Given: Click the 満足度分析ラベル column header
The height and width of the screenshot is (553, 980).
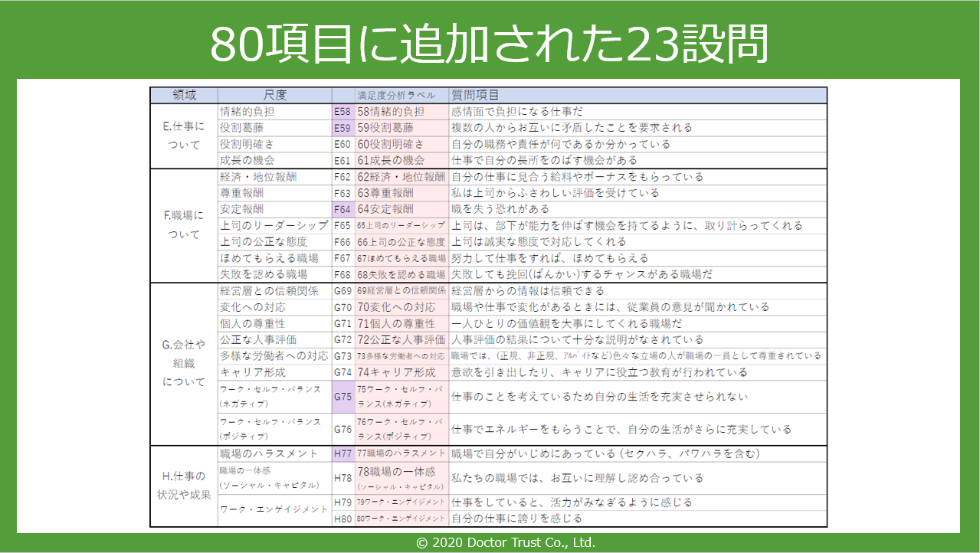Looking at the screenshot, I should (396, 95).
